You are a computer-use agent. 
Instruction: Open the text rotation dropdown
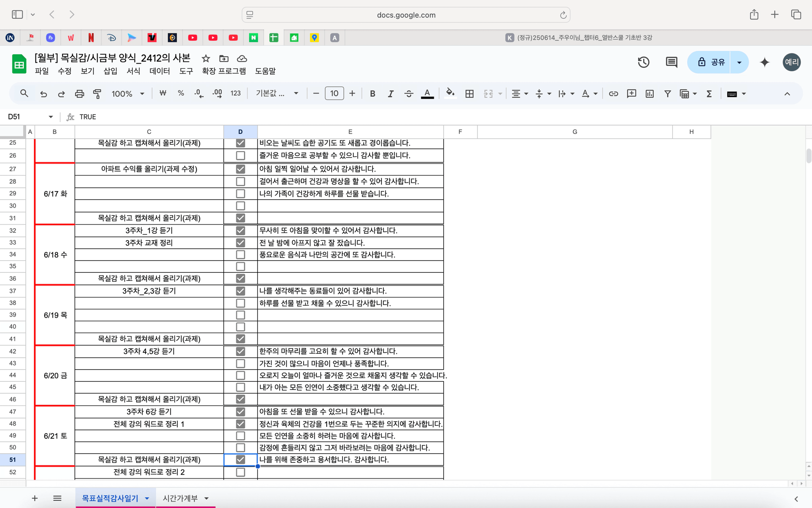[590, 94]
